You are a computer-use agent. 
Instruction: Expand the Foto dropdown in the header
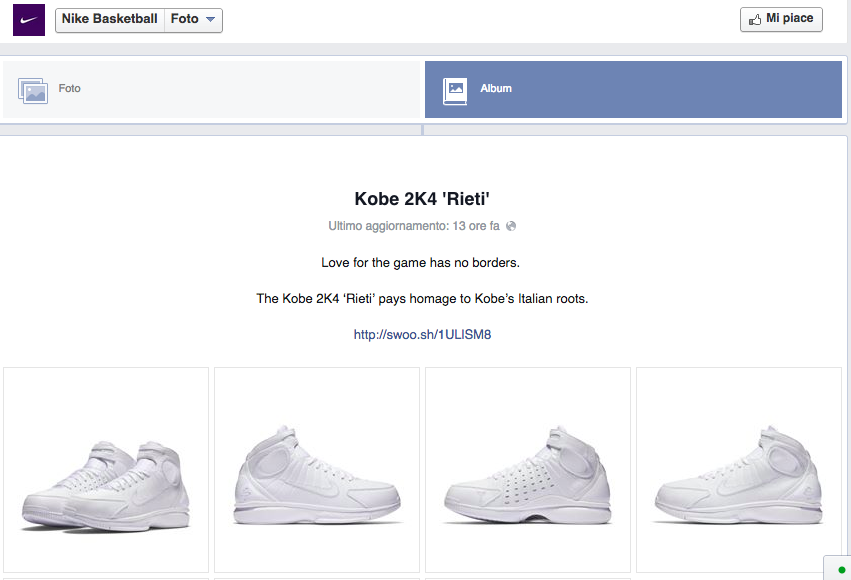click(x=193, y=20)
